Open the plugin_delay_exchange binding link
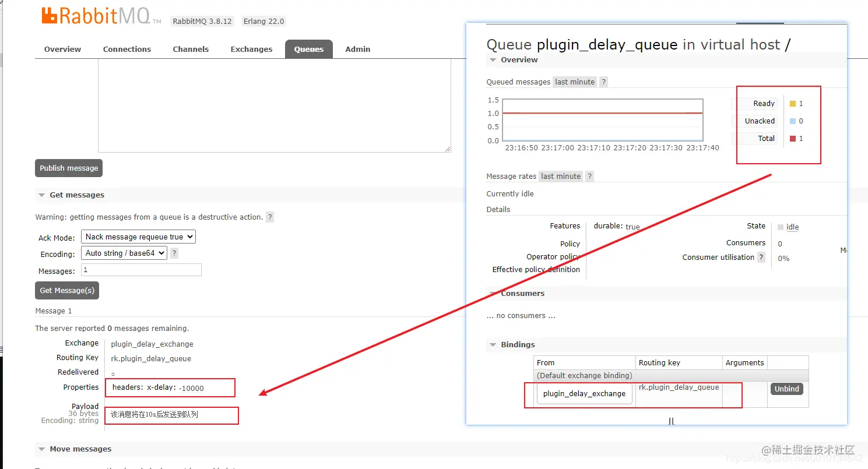This screenshot has width=868, height=469. coord(584,394)
